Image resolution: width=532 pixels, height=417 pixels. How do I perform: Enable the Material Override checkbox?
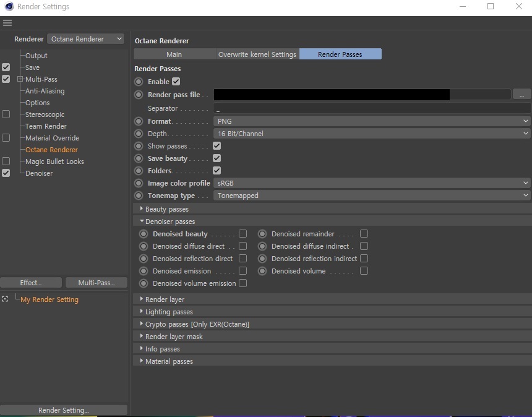pos(6,138)
